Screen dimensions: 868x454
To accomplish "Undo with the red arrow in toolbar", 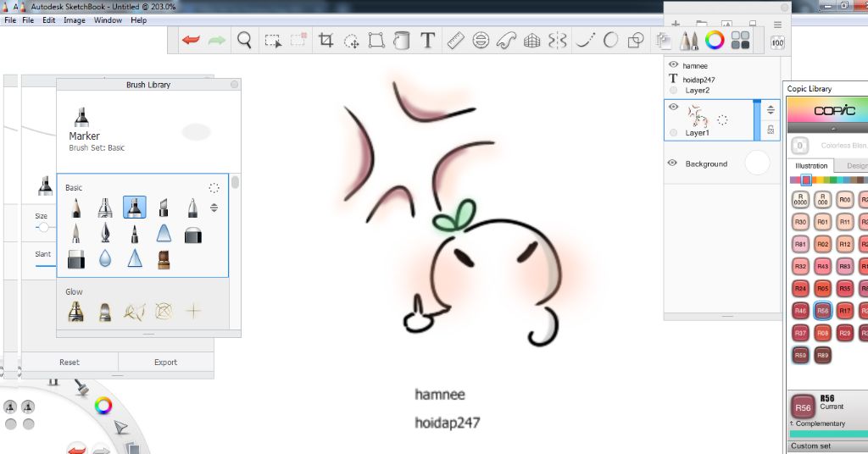I will pos(191,41).
